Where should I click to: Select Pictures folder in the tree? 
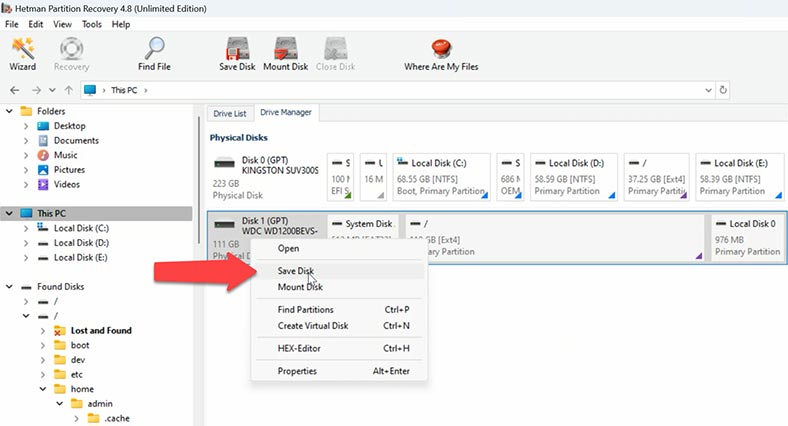69,169
